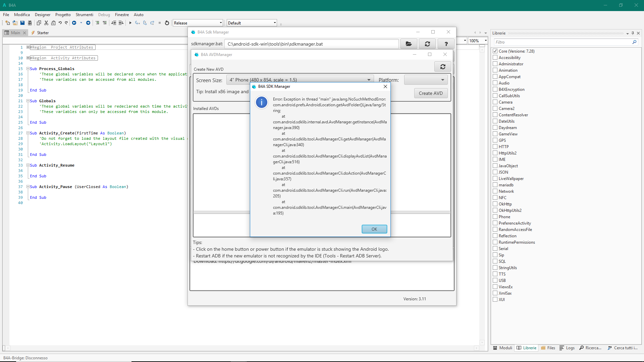This screenshot has height=362, width=644.
Task: Open the Moduli panel tab
Action: 502,348
